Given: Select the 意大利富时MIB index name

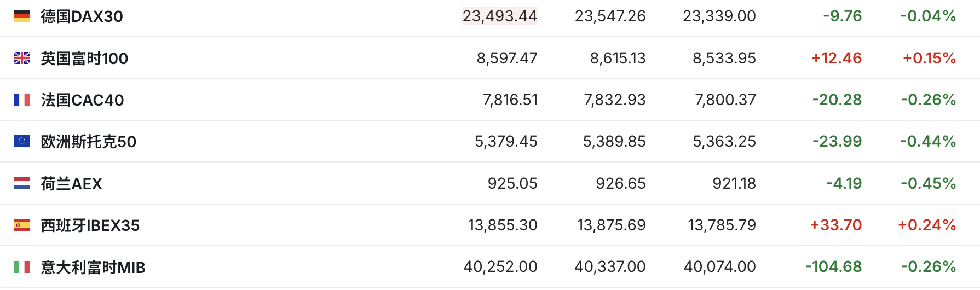Looking at the screenshot, I should pos(93,268).
